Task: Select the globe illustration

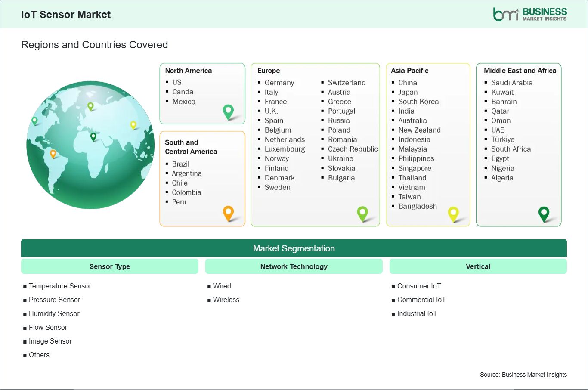Action: [90, 145]
